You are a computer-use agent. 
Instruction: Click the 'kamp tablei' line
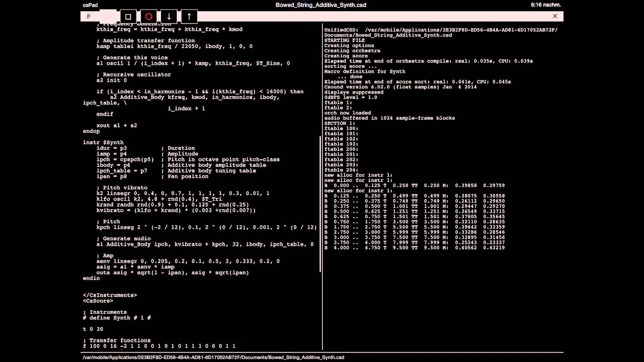coord(175,46)
